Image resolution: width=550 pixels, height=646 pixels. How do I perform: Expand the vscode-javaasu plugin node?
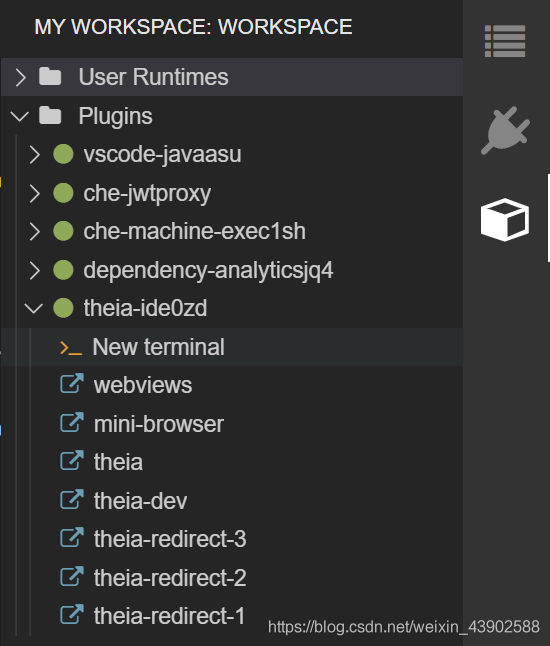35,154
